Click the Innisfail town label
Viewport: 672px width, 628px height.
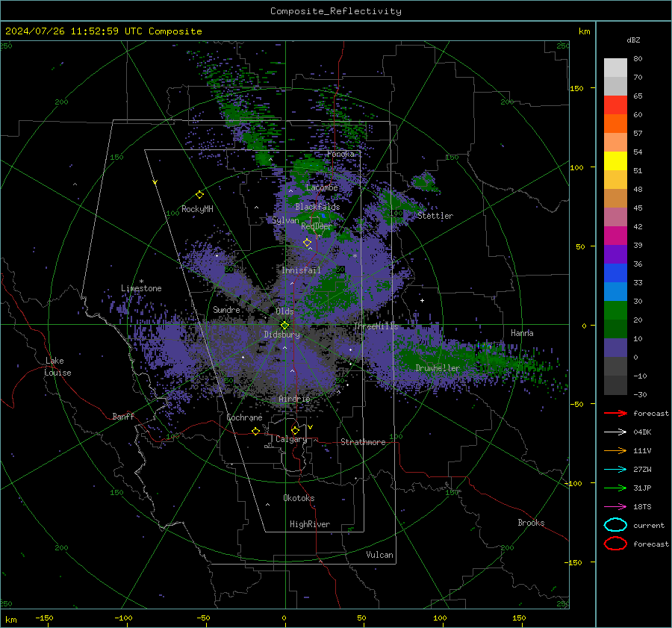tap(301, 270)
